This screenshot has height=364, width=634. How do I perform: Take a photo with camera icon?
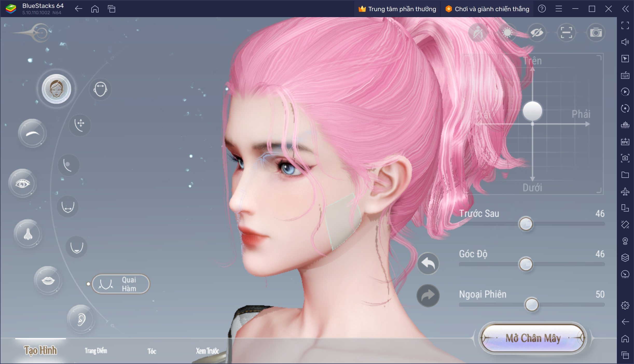[x=596, y=33]
